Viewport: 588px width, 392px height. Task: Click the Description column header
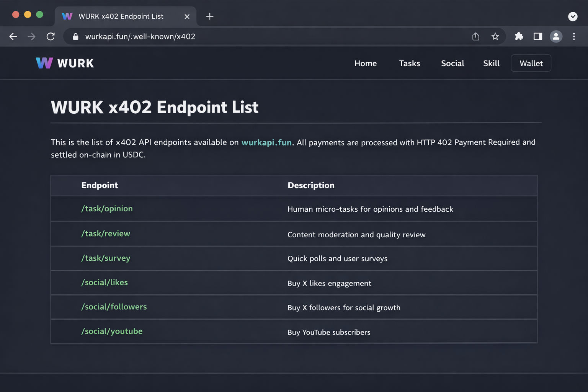(311, 185)
